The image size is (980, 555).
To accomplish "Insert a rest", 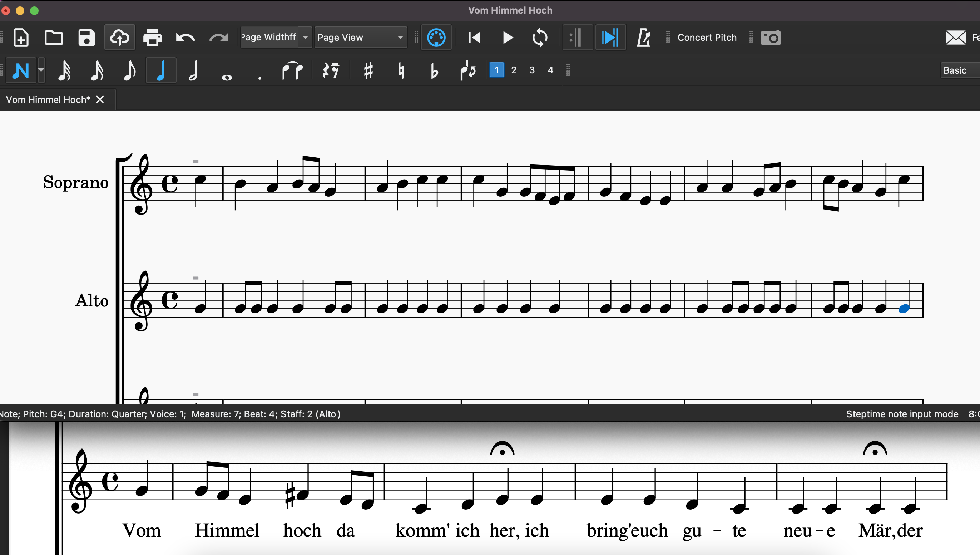I will pos(331,70).
